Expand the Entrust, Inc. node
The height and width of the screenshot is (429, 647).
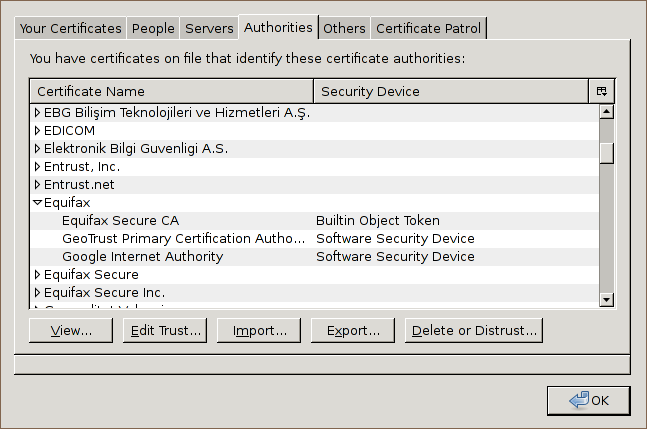(37, 167)
